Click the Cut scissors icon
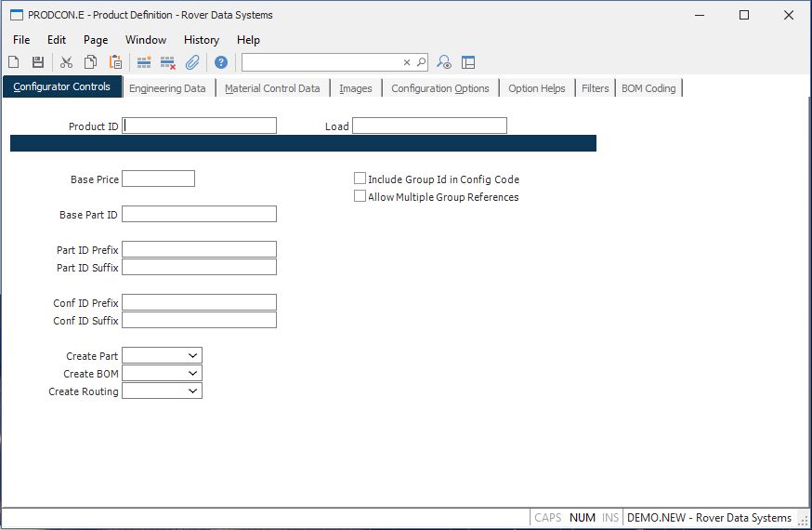The width and height of the screenshot is (812, 530). pyautogui.click(x=66, y=62)
